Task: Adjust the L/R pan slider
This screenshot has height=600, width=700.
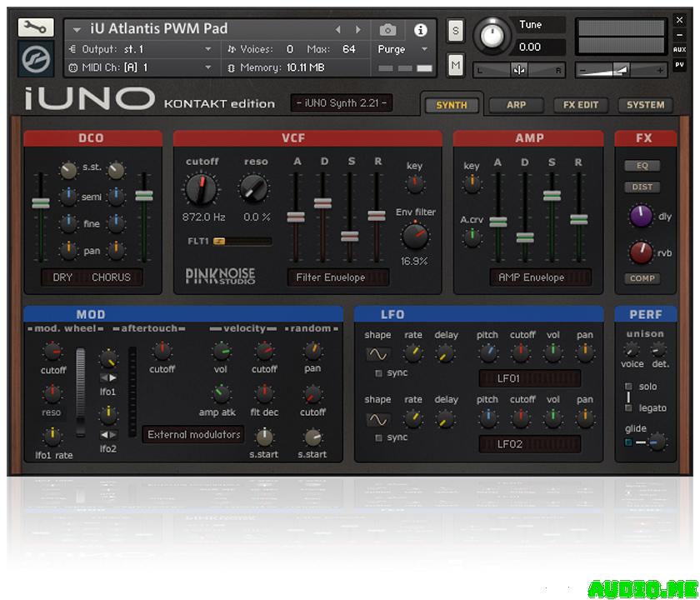Action: pos(518,70)
